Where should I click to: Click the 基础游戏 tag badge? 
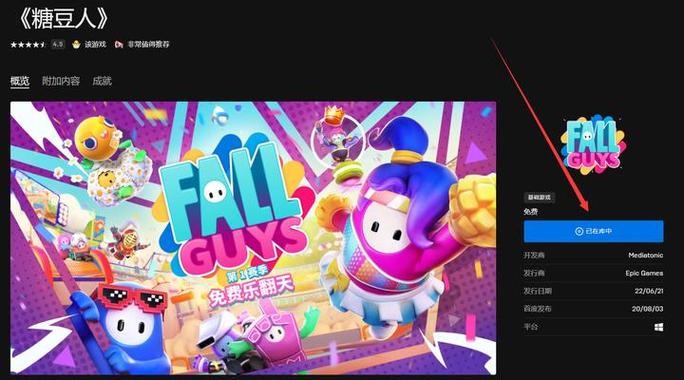pyautogui.click(x=539, y=197)
